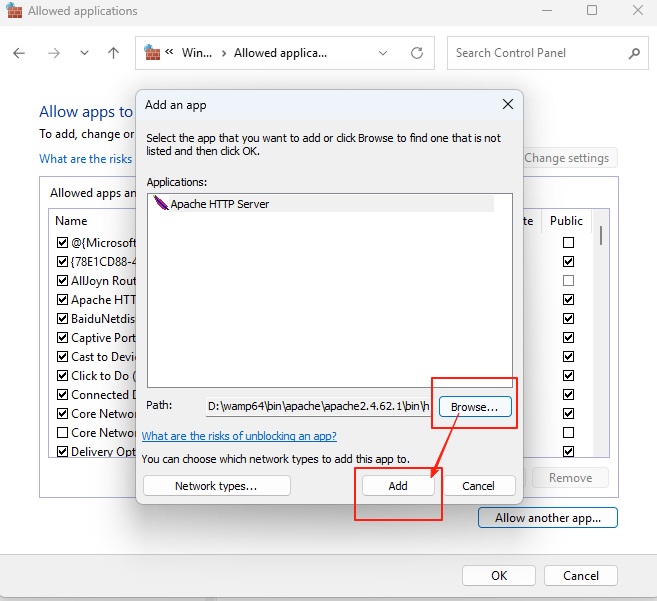Click the title bar firewall icon

14,10
